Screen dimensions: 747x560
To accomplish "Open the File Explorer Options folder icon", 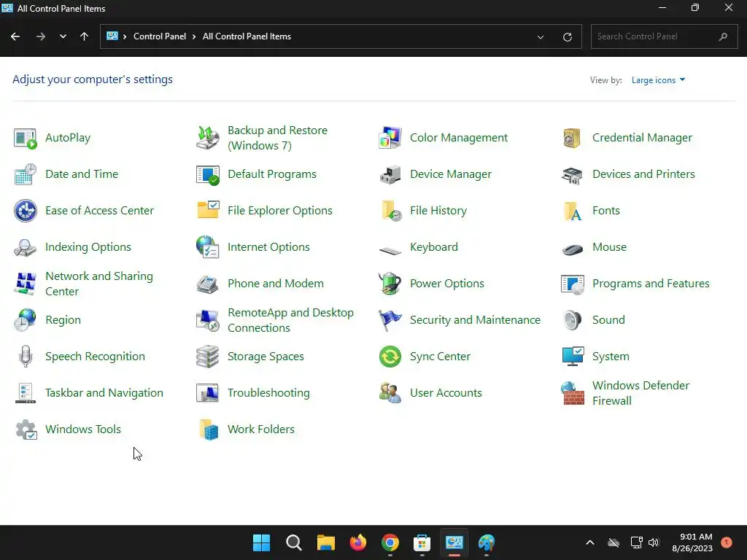I will point(208,211).
